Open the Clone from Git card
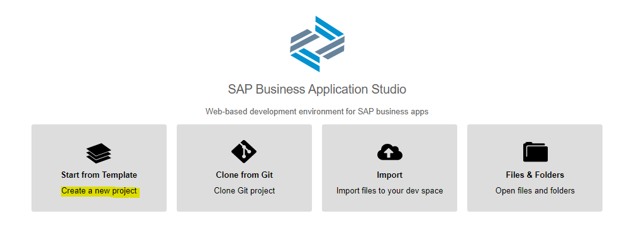 245,168
